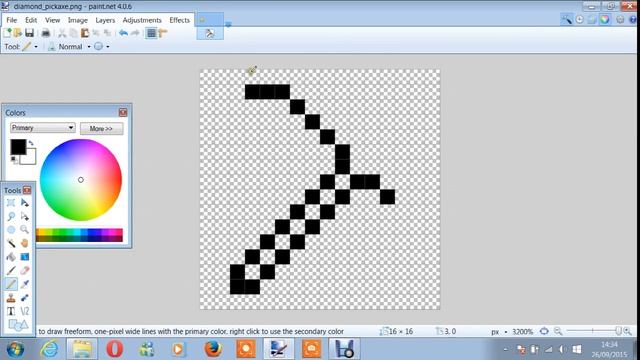Print the image with the printer icon

(x=46, y=33)
